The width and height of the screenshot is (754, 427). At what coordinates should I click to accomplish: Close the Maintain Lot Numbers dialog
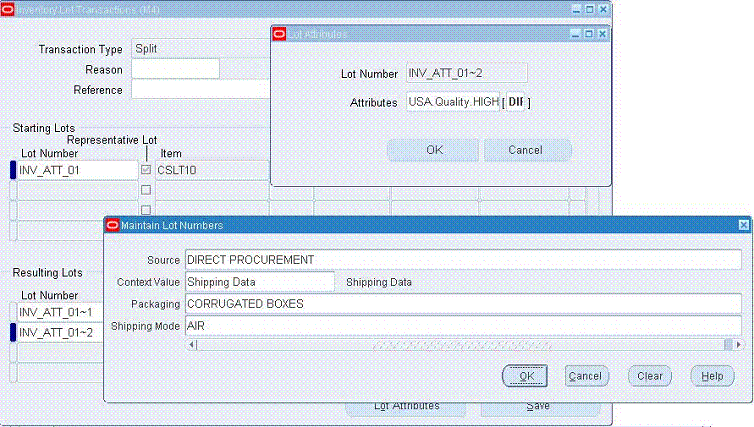[x=743, y=225]
